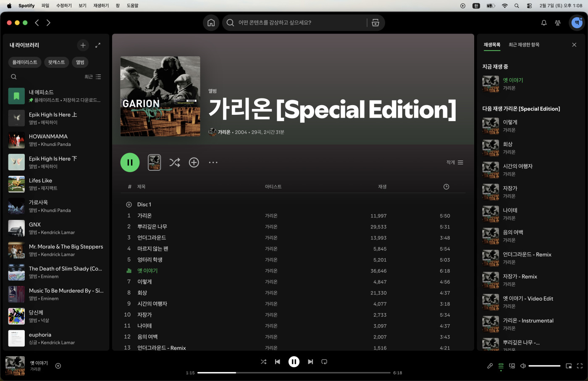The width and height of the screenshot is (588, 381).
Task: Open the notifications bell icon
Action: 544,23
